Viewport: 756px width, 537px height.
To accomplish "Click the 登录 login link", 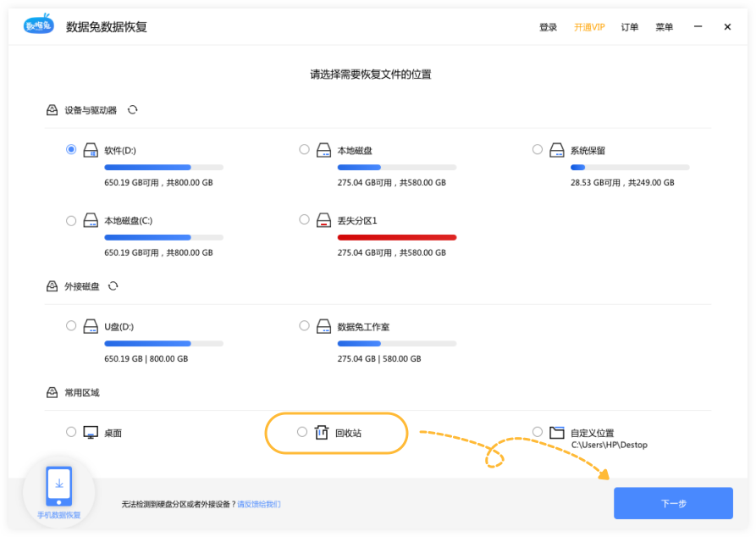I will tap(548, 27).
